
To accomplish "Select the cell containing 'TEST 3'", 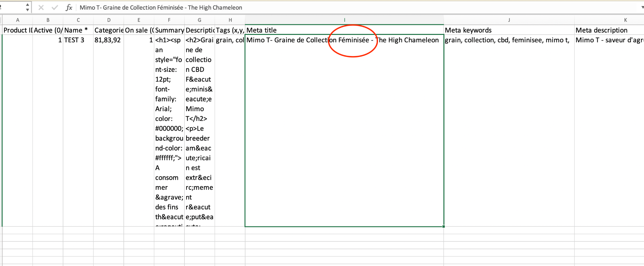I will [78, 131].
